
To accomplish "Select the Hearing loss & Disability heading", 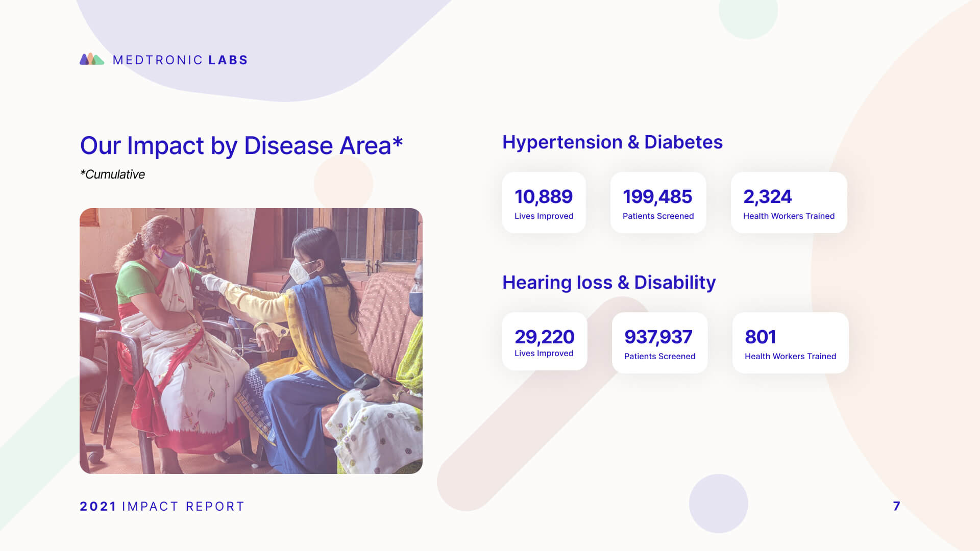I will coord(609,282).
